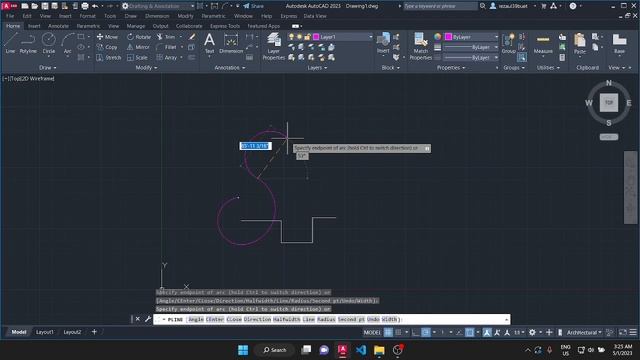Toggle clean screen mode in status bar
This screenshot has width=640, height=360.
point(623,332)
